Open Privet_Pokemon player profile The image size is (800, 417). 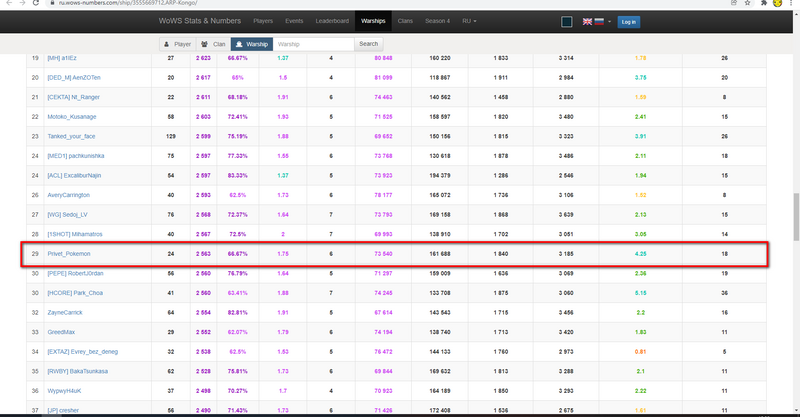[x=69, y=254]
